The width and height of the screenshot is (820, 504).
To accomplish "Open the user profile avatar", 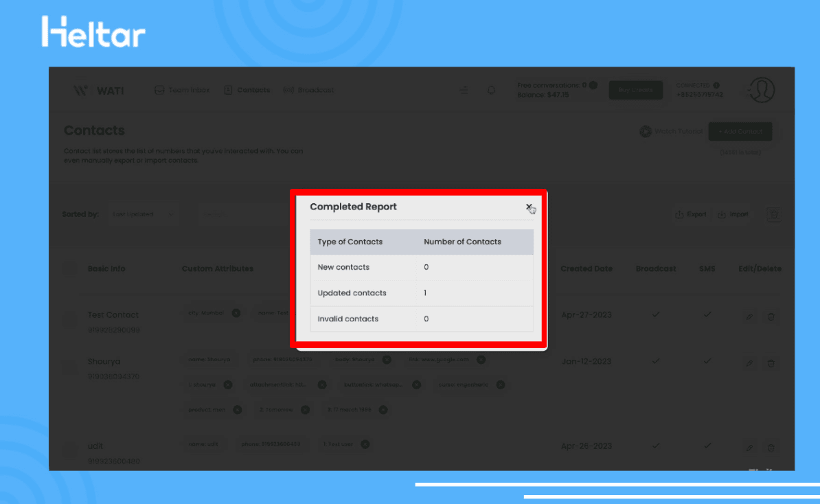I will coord(761,90).
